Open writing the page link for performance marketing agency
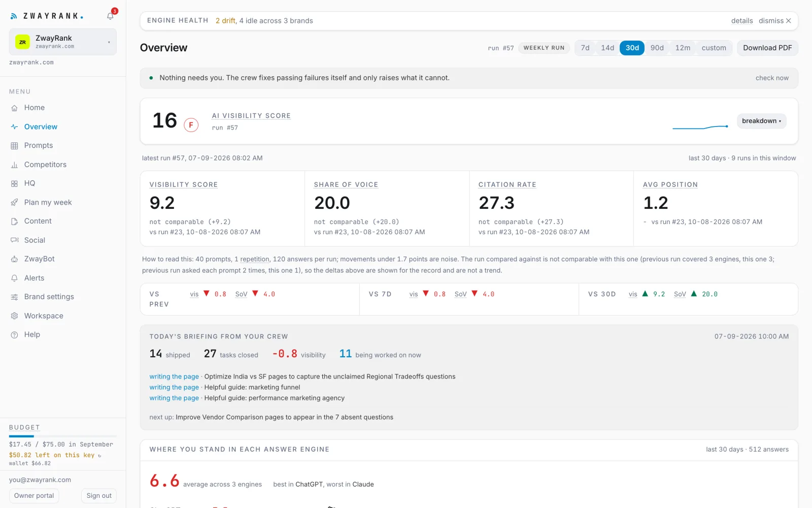The width and height of the screenshot is (812, 508). pos(174,398)
